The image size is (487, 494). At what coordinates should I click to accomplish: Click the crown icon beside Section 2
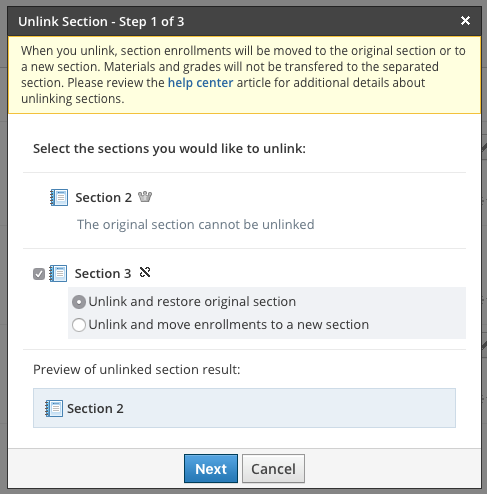[x=145, y=197]
